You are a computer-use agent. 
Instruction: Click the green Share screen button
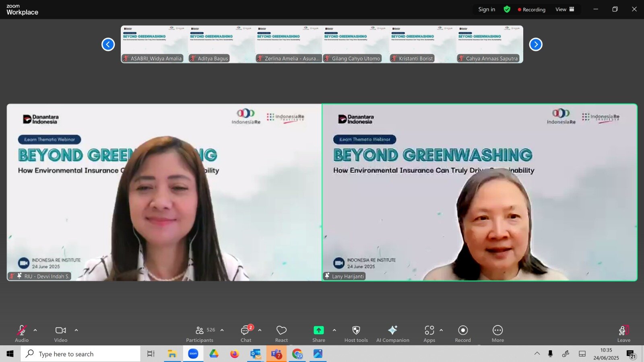point(319,334)
